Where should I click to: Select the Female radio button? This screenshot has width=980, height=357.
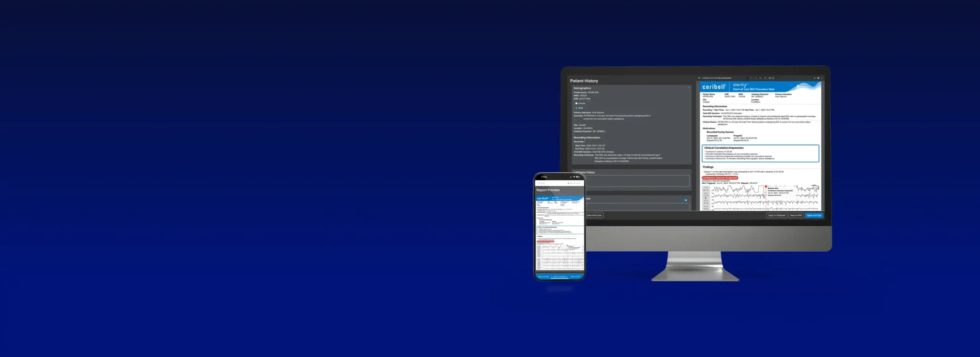(576, 103)
